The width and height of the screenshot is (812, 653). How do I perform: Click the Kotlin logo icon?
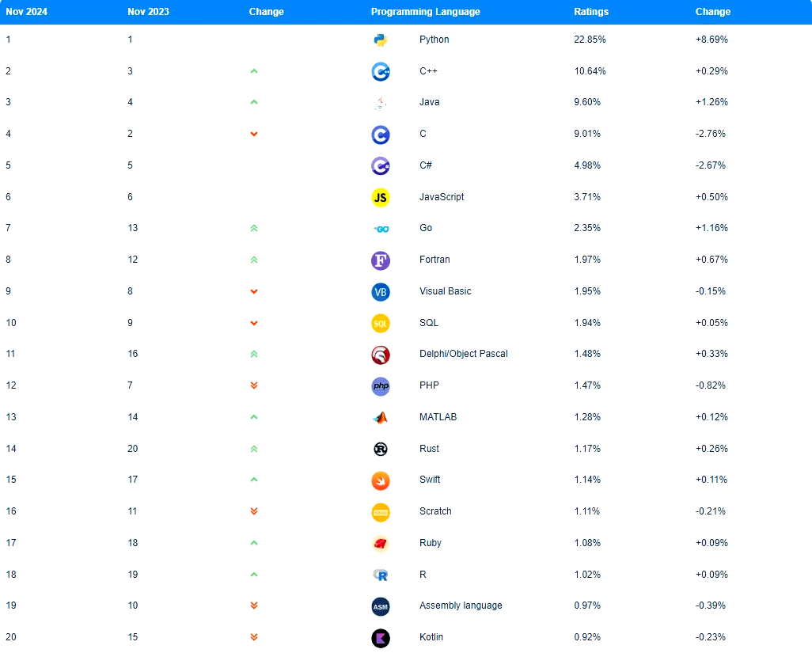coord(381,639)
